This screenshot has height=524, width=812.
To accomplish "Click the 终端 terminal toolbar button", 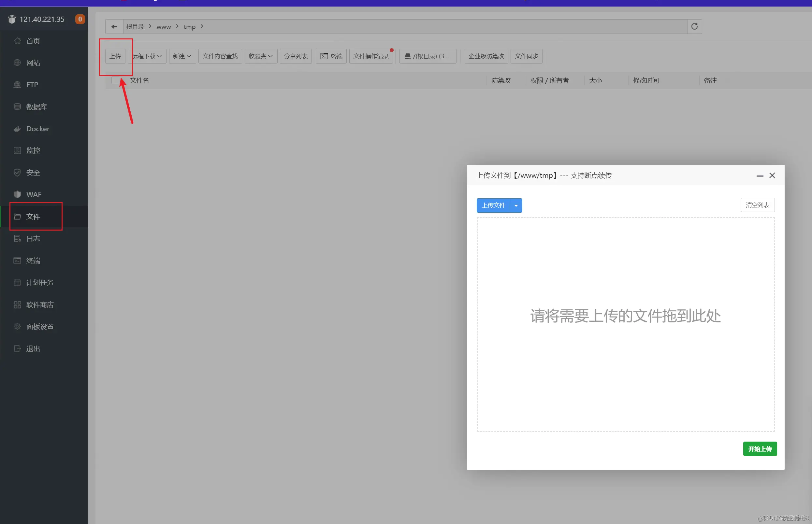I will pyautogui.click(x=331, y=56).
